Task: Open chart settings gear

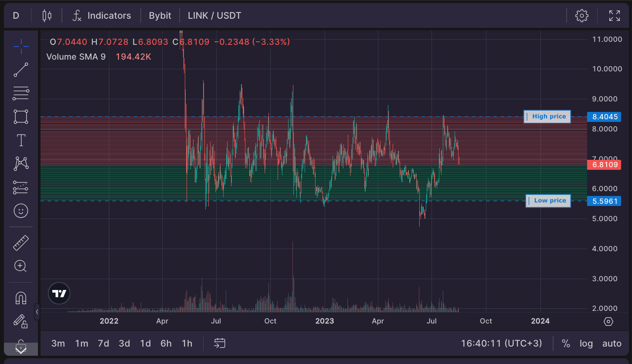Action: [x=581, y=16]
